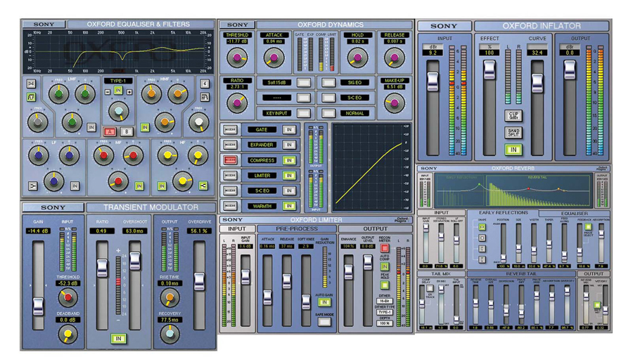This screenshot has width=633, height=364.
Task: Switch to the Early Reflections tab in Reverb
Action: 503,213
